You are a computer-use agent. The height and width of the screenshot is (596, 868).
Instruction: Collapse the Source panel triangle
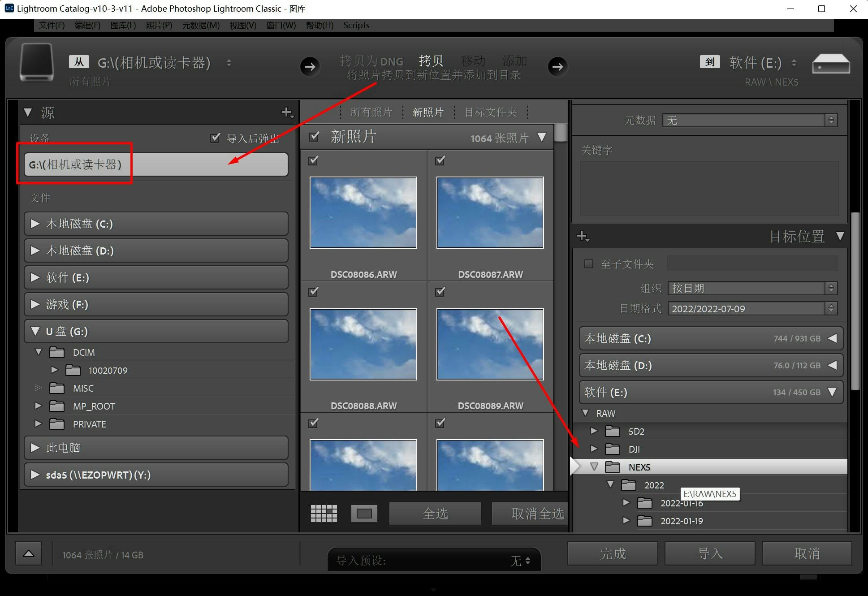point(28,112)
